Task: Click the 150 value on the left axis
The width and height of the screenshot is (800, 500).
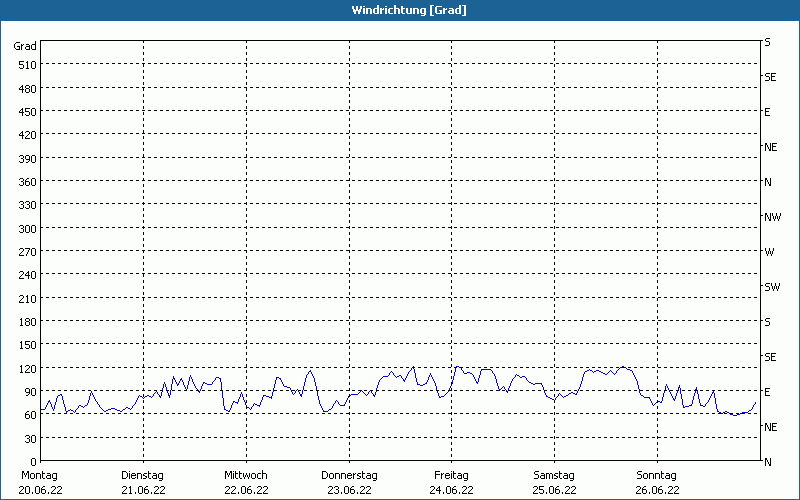Action: pos(27,345)
